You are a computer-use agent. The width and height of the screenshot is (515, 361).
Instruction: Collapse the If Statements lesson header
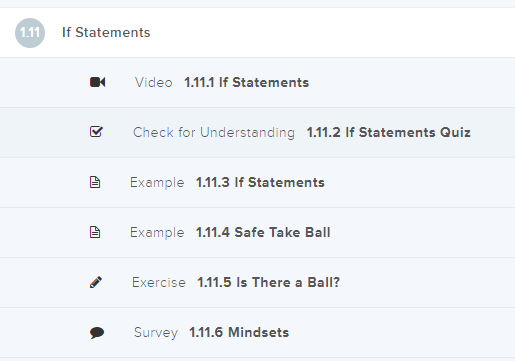[x=257, y=33]
